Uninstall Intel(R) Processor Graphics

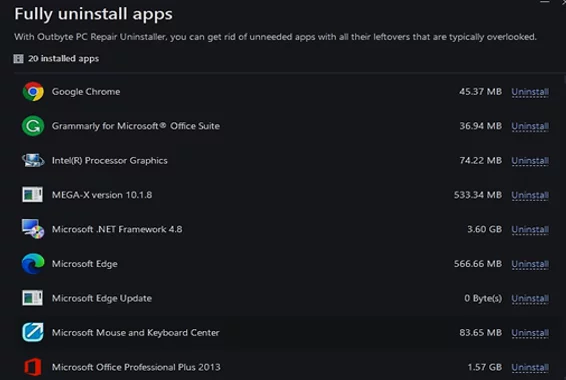coord(530,161)
